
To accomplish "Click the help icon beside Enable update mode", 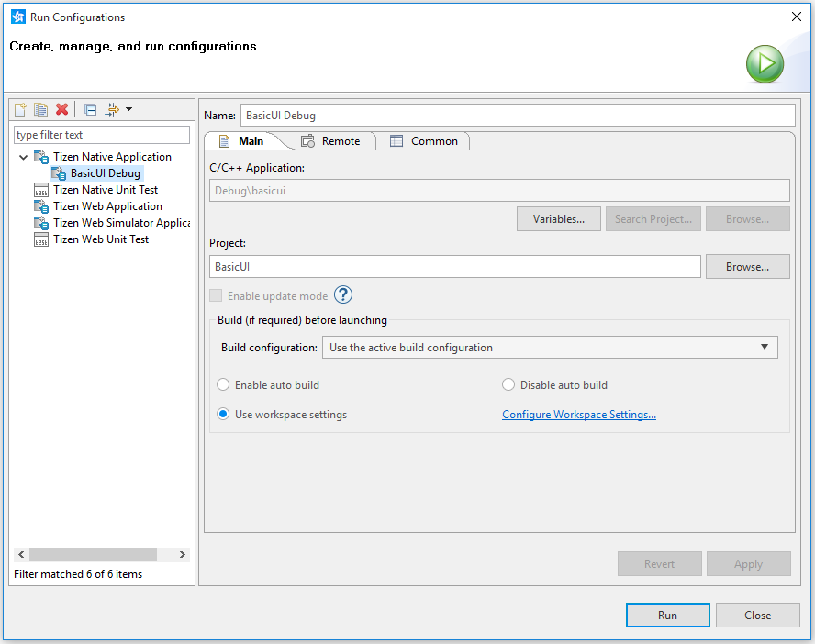I will 343,295.
